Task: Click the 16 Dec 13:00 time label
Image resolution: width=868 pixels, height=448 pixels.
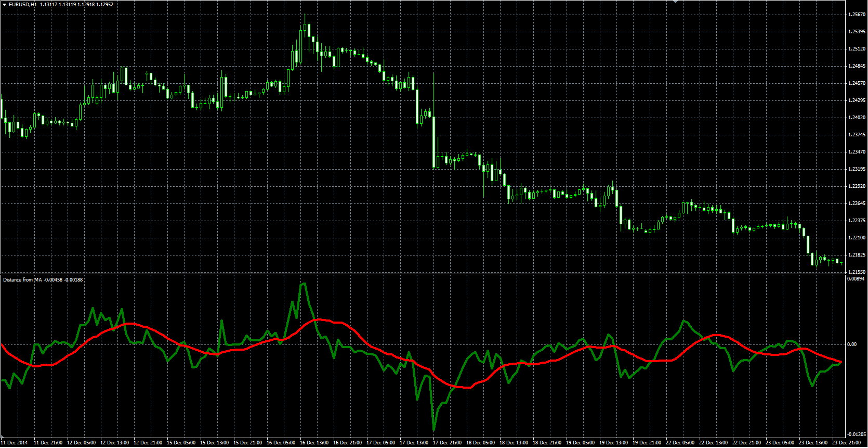Action: 314,443
